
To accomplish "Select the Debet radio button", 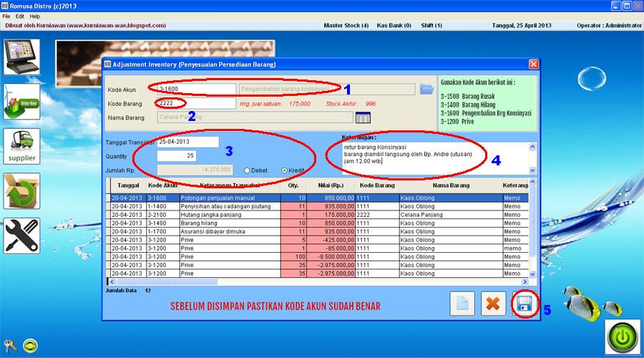I will click(x=247, y=170).
